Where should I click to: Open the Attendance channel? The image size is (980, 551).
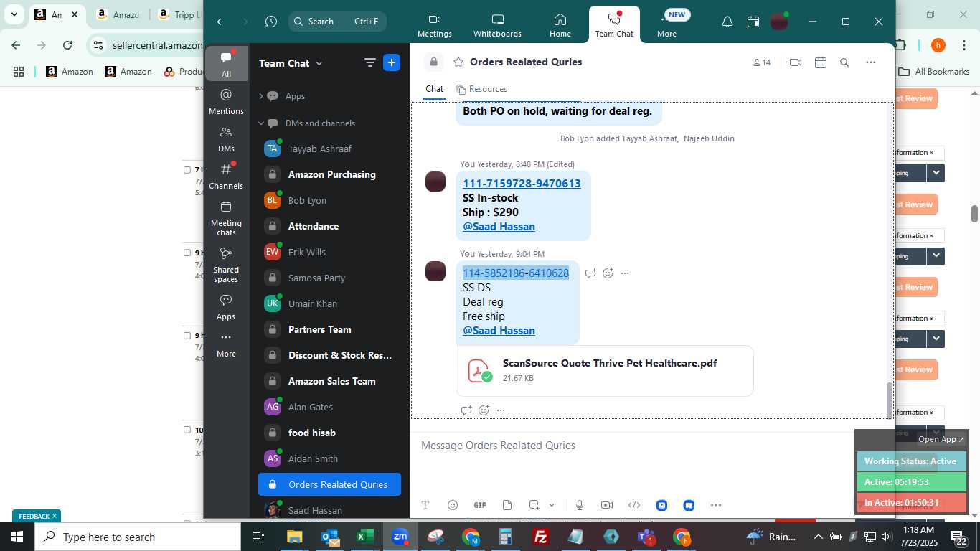point(329,226)
